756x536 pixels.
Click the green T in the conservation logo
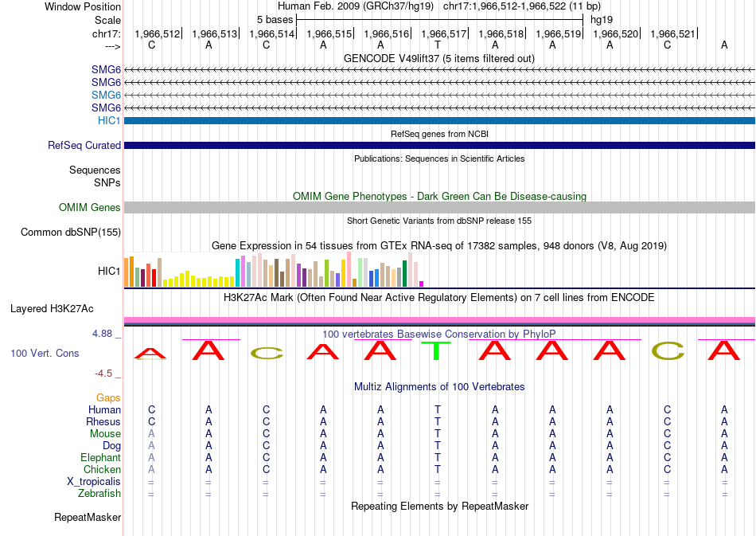coord(436,350)
